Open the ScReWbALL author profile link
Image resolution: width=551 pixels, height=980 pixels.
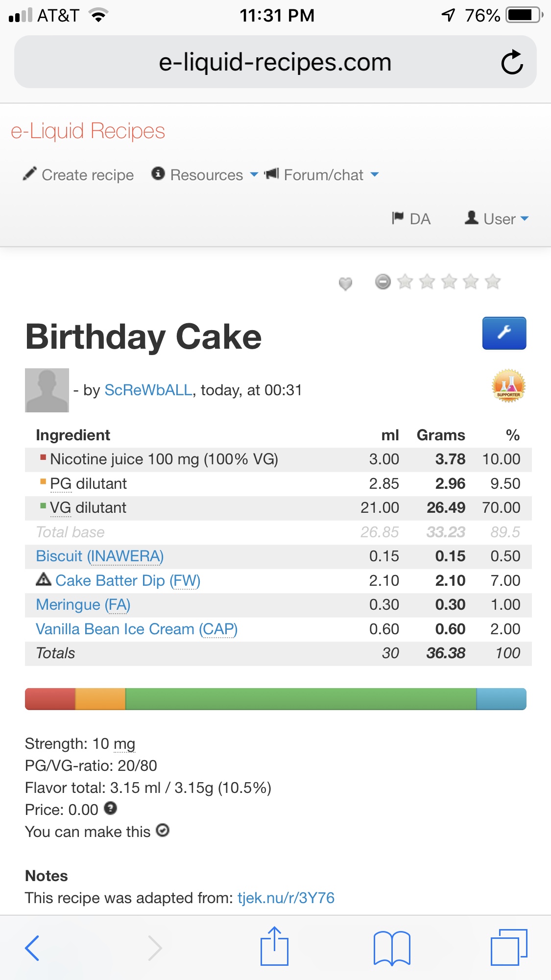click(148, 390)
